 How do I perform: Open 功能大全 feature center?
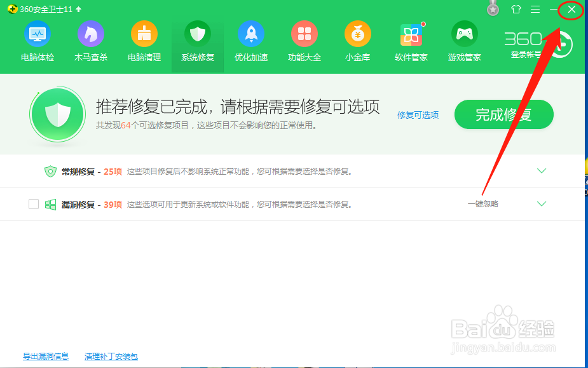(304, 41)
